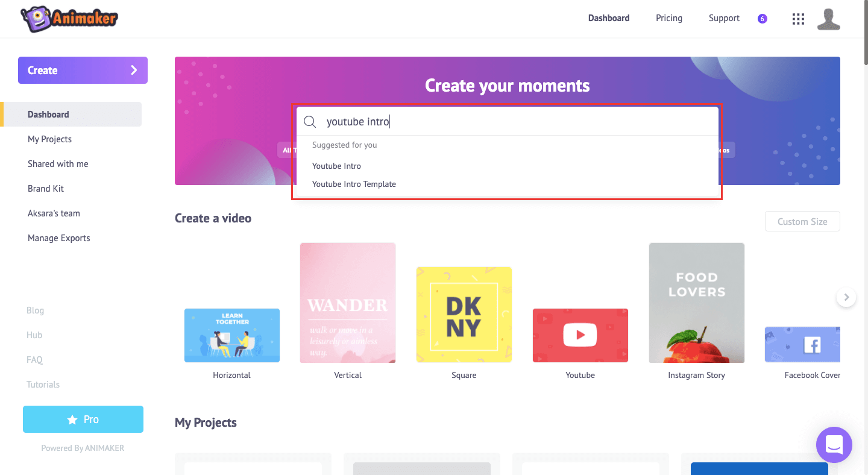This screenshot has width=868, height=475.
Task: Click the next arrow in video sizes carousel
Action: 846,297
